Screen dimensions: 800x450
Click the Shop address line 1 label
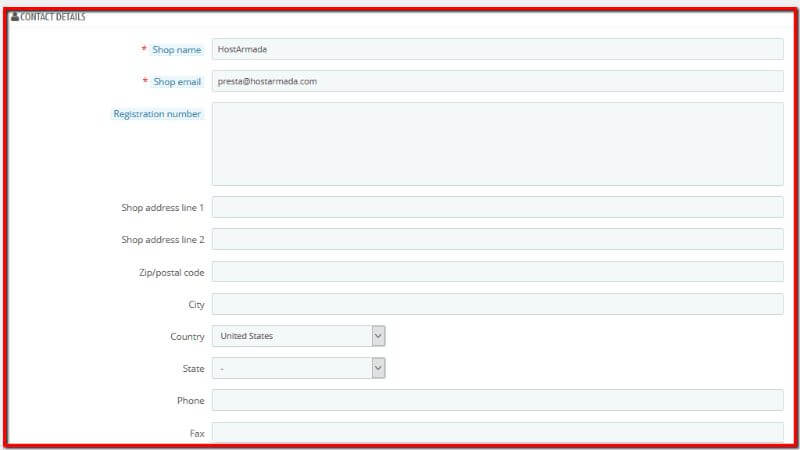point(162,208)
